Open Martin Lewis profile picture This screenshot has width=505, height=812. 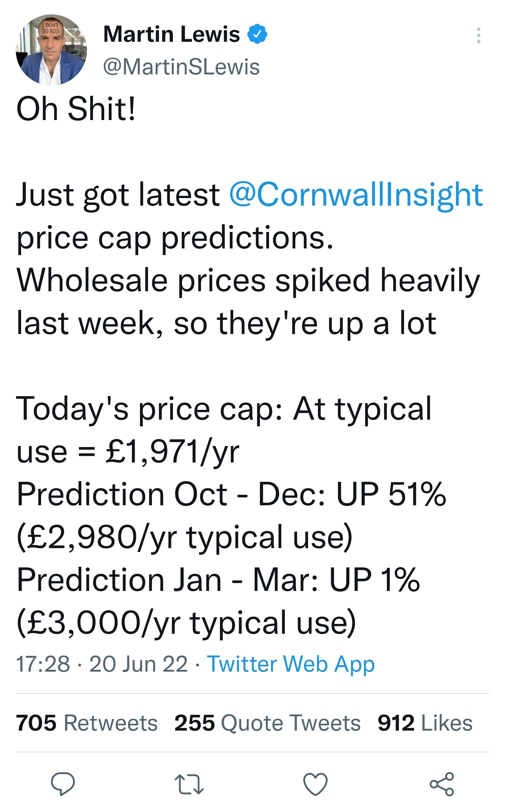pyautogui.click(x=51, y=49)
